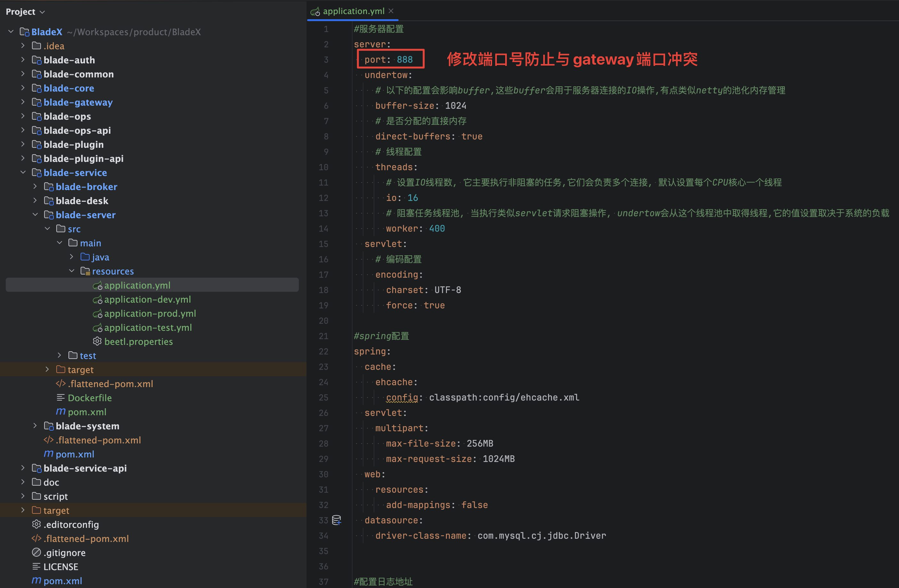Viewport: 899px width, 588px height.
Task: Click the beetl.properties gear icon
Action: point(97,341)
